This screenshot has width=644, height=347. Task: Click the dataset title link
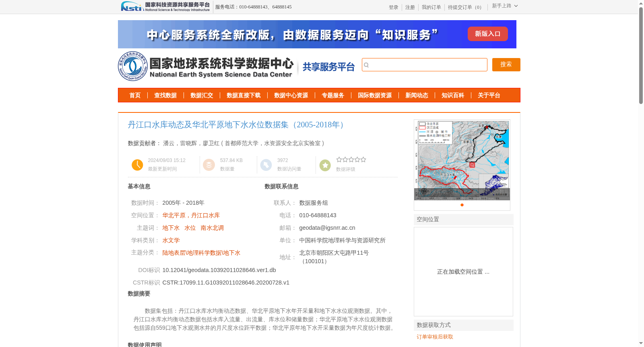238,125
